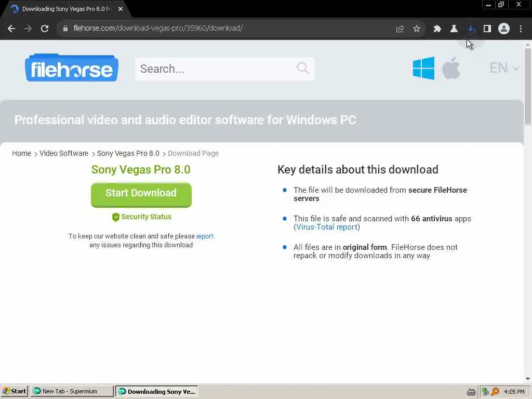Open the Security Status link
Viewport: 532px width, 399px height.
point(146,217)
